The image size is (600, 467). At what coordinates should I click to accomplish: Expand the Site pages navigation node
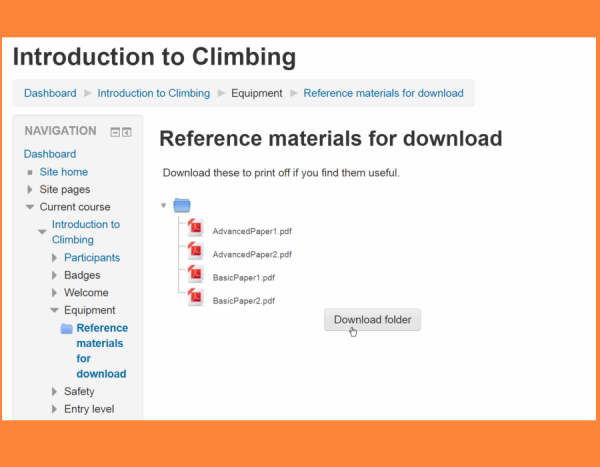pyautogui.click(x=30, y=189)
